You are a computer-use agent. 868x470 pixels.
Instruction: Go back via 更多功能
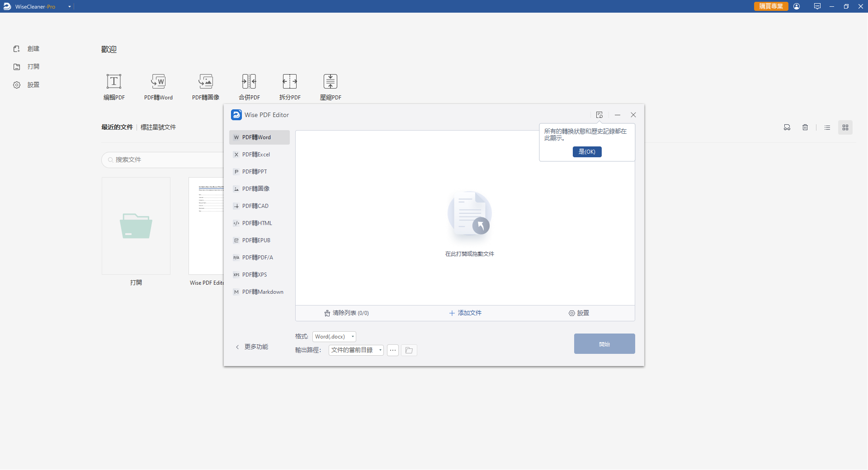252,347
